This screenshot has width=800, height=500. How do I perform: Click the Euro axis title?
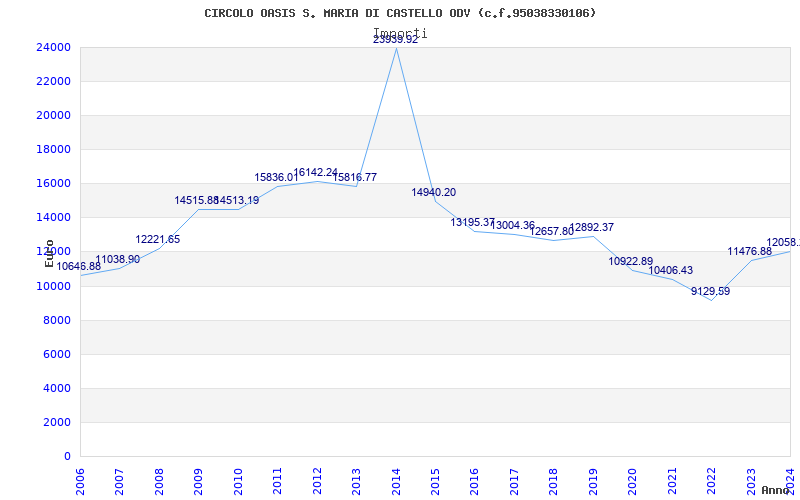pos(49,254)
